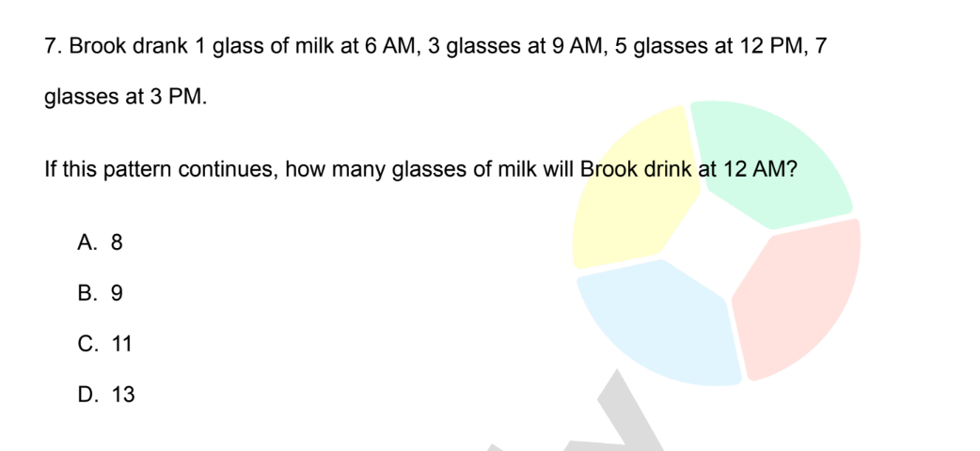Click the letter A option label
The height and width of the screenshot is (451, 980).
click(87, 242)
